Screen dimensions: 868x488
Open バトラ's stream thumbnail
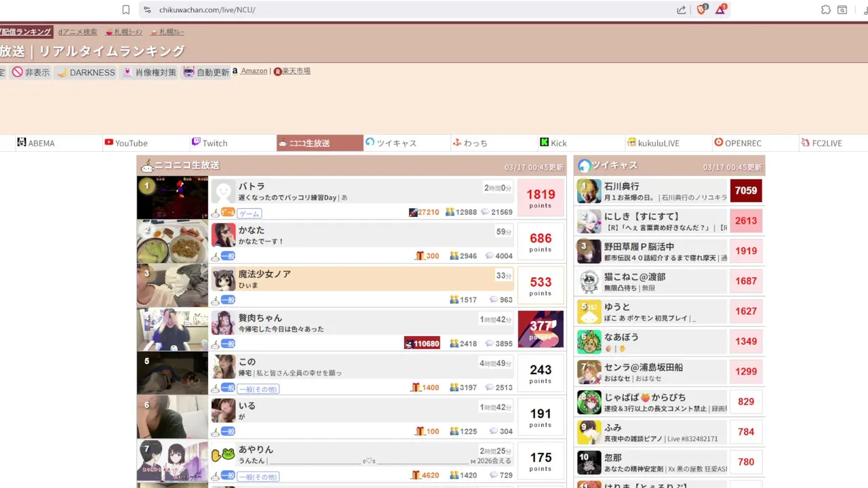tap(173, 198)
